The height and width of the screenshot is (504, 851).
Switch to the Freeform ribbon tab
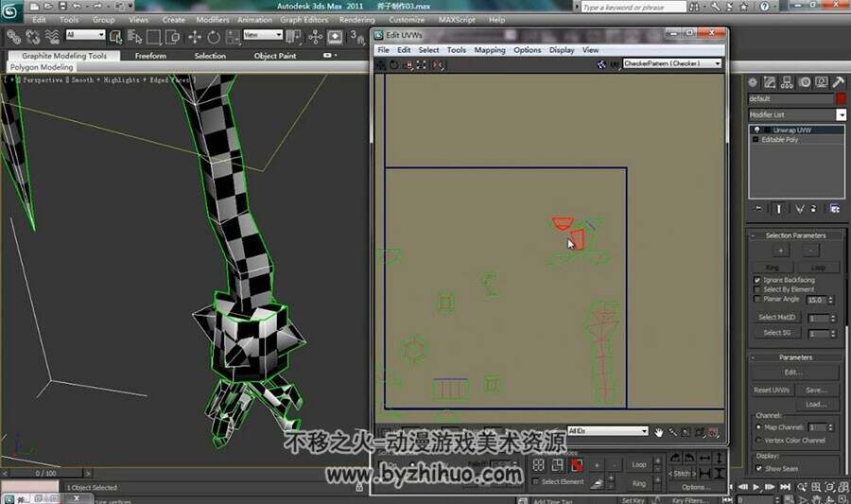coord(150,56)
